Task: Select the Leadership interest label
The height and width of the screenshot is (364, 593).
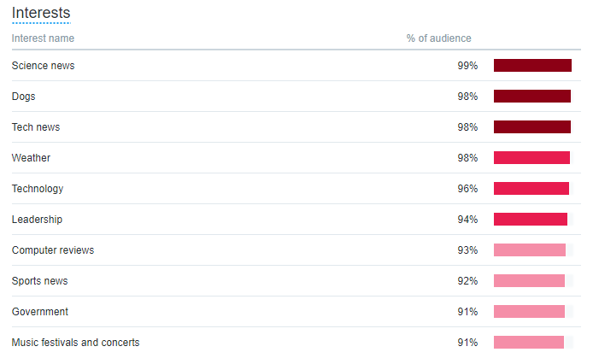Action: (x=37, y=220)
